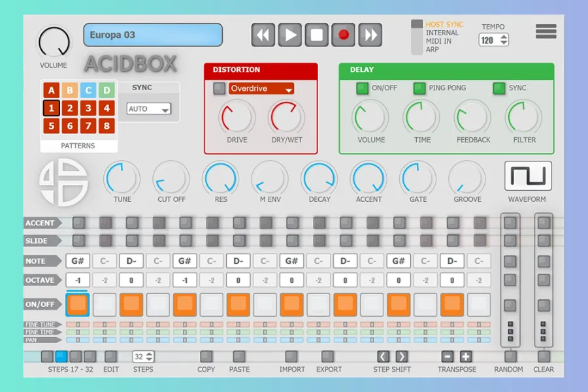This screenshot has height=392, width=588.
Task: Click the Export button
Action: 328,357
